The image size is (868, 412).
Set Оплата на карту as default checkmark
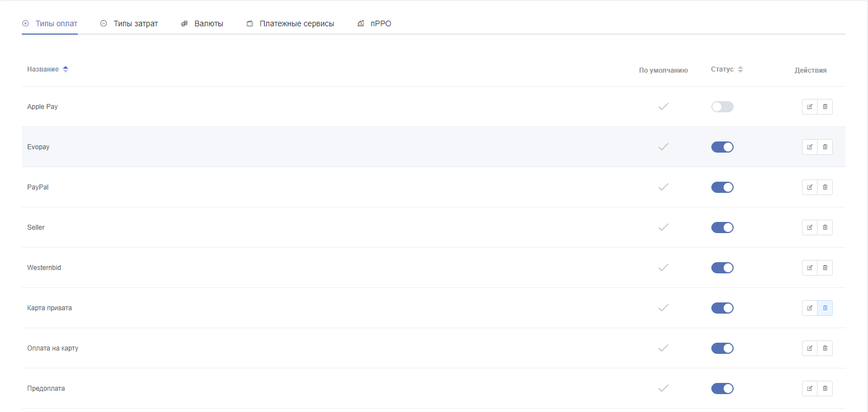[664, 348]
